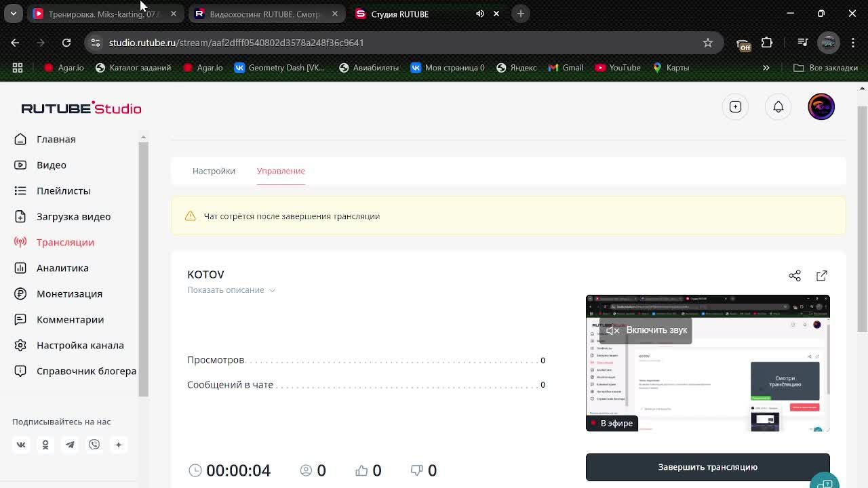Click the Viber social icon

coord(94,445)
